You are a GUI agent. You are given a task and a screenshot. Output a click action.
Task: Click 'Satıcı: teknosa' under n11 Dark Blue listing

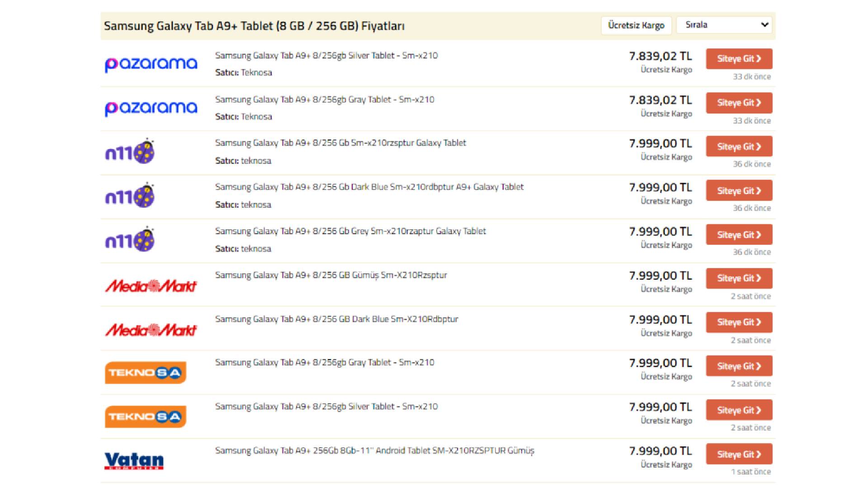pyautogui.click(x=243, y=205)
